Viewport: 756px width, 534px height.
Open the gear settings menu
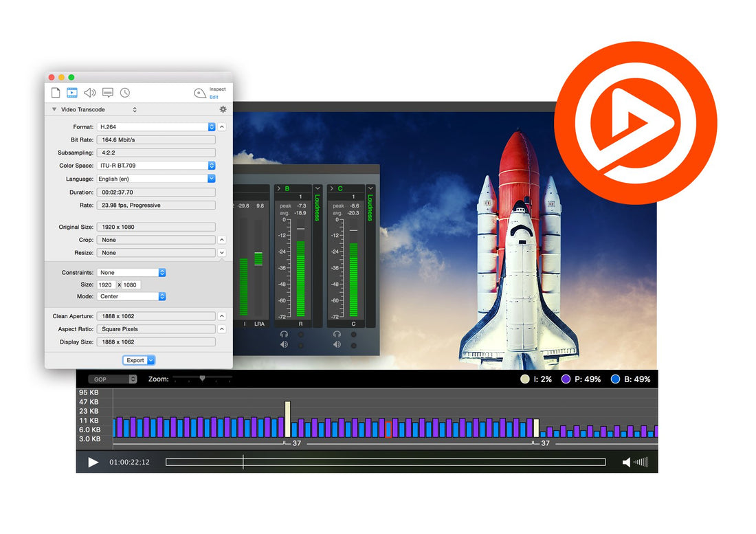[223, 109]
